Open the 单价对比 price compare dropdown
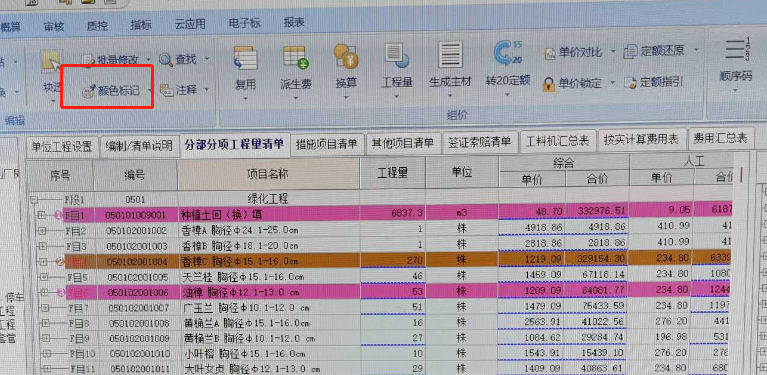 point(612,51)
